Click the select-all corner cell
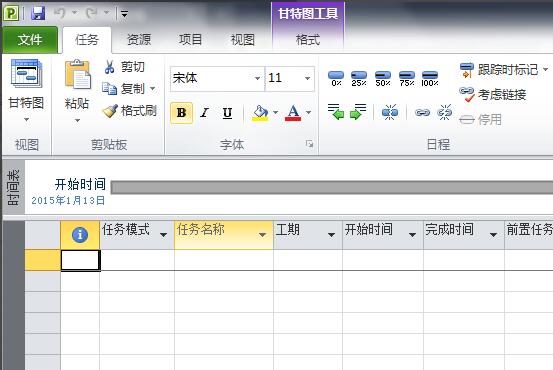 click(43, 235)
